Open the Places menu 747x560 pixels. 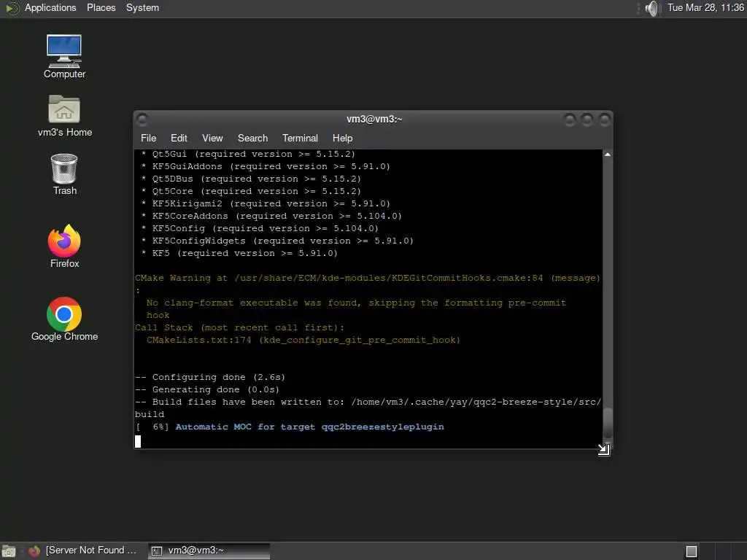tap(101, 7)
